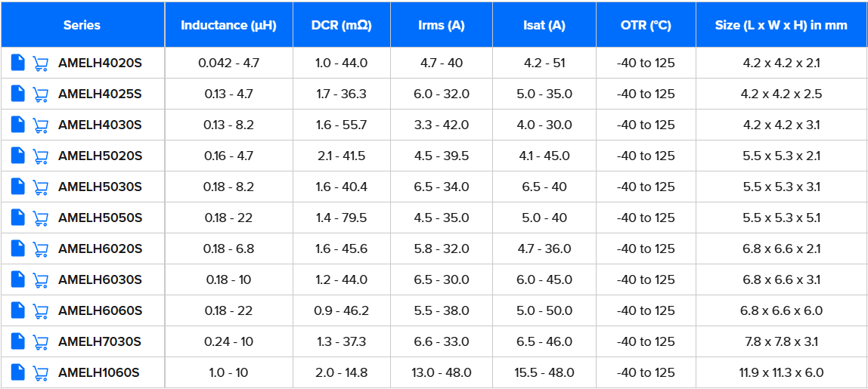Open the AMELH5030S series link
Image resolution: width=868 pixels, height=389 pixels.
pyautogui.click(x=100, y=187)
